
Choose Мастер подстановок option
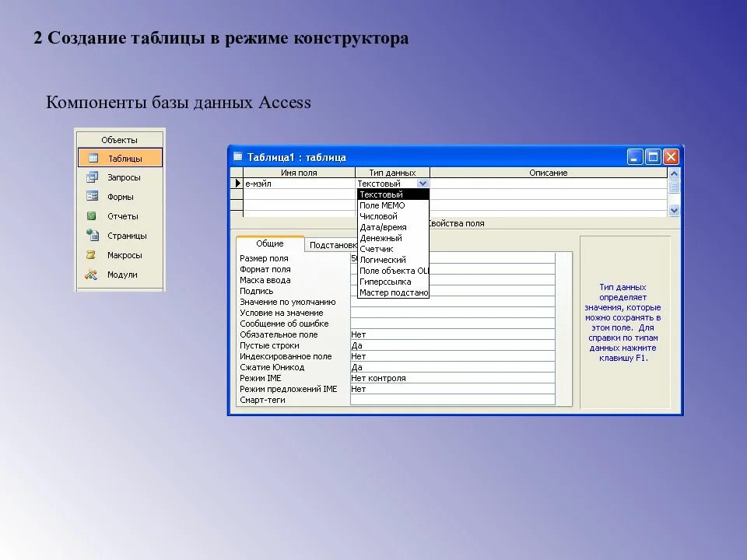tap(393, 293)
